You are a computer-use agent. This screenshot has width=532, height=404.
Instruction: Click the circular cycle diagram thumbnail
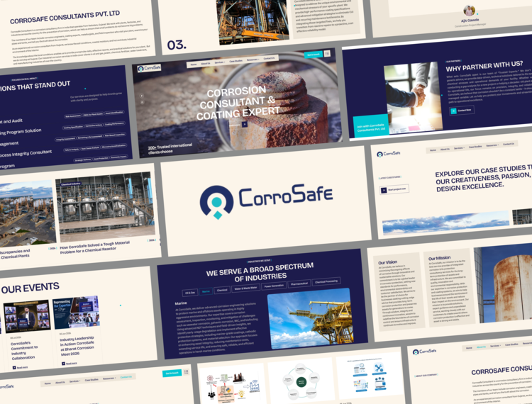301,381
